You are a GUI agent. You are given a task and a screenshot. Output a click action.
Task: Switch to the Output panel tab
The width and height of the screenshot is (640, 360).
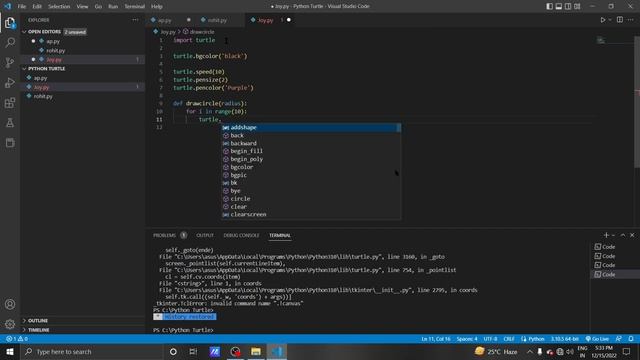(205, 235)
